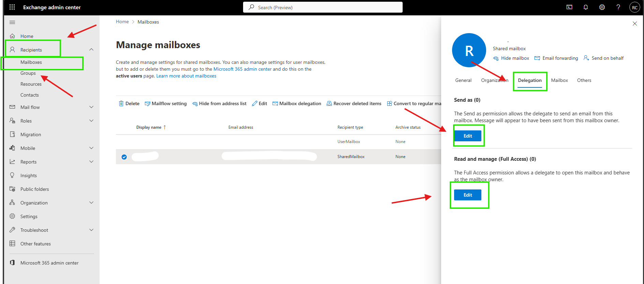Click the Search (Preview) field
Screen dimensions: 644x284
coord(323,7)
